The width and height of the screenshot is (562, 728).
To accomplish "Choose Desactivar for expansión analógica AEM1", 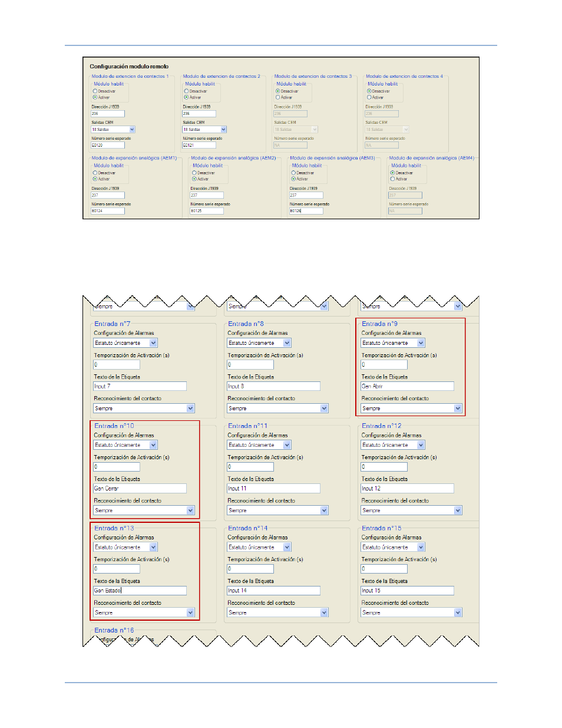I will (95, 173).
